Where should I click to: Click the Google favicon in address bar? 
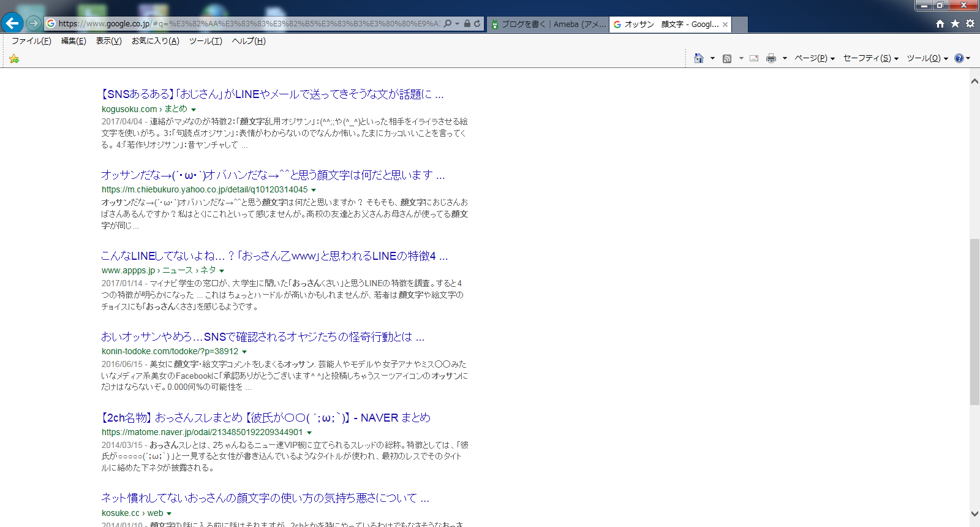[x=51, y=23]
